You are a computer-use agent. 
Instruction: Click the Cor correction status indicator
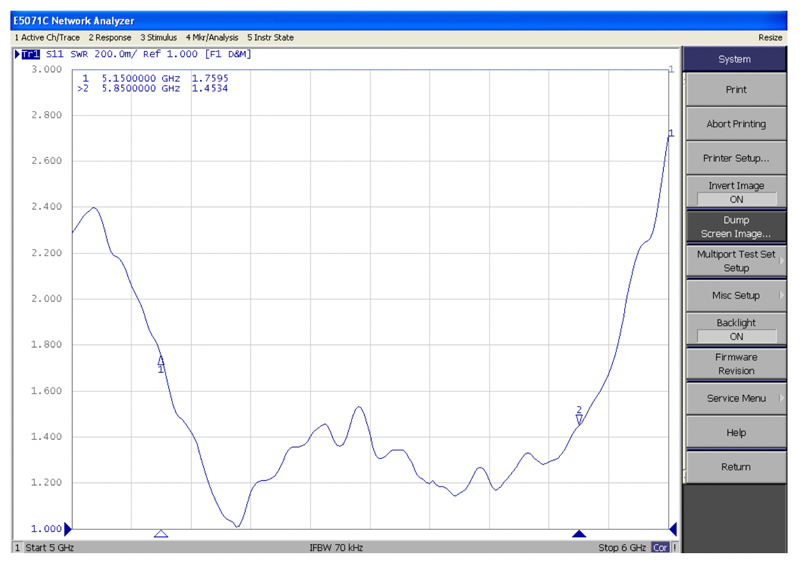pos(661,548)
